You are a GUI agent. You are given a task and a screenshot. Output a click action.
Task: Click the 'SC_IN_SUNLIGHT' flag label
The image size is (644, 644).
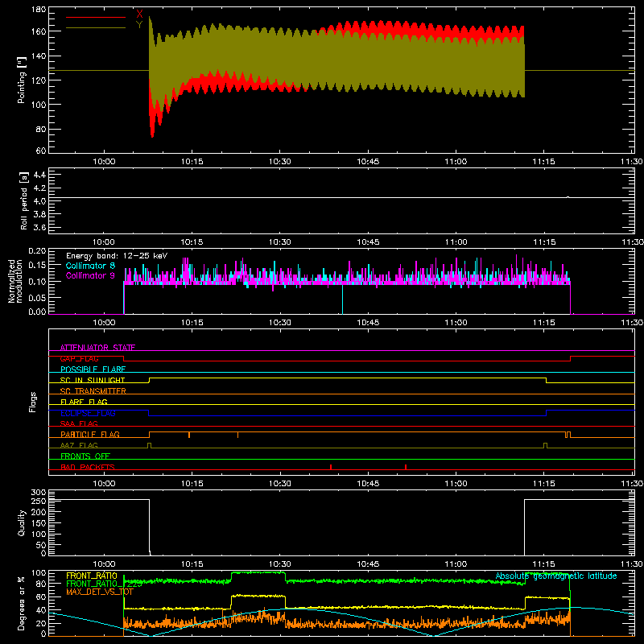click(93, 380)
